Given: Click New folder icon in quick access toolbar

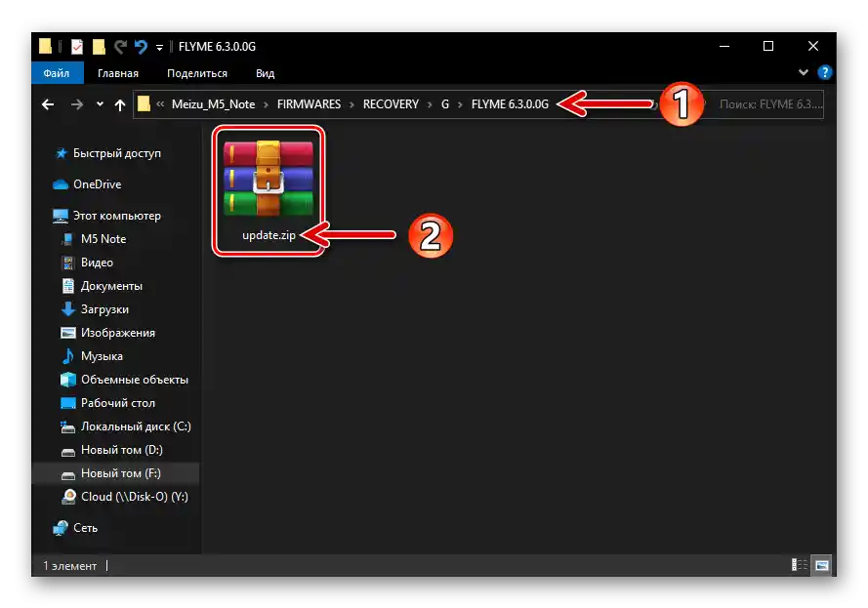Looking at the screenshot, I should click(x=99, y=47).
